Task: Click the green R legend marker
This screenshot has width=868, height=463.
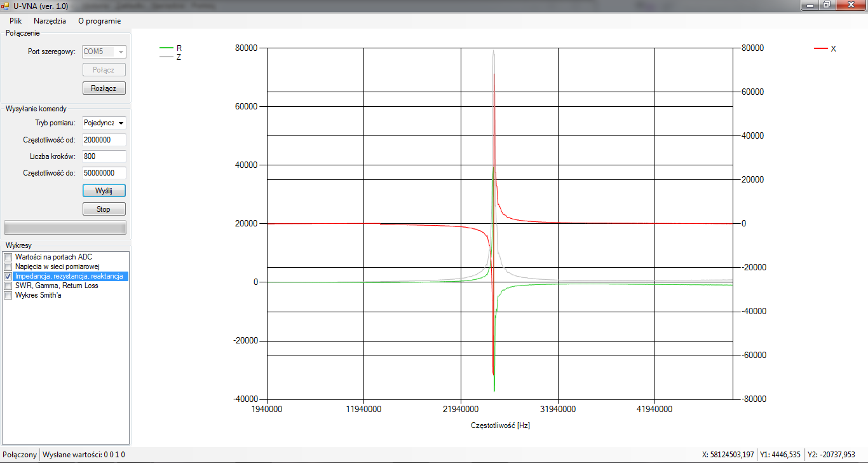Action: pos(166,48)
